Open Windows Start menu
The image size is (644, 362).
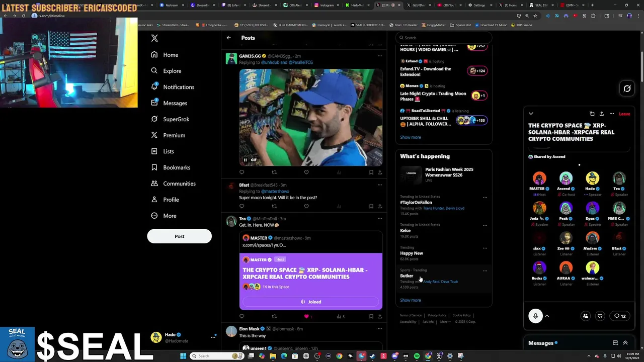point(183,356)
